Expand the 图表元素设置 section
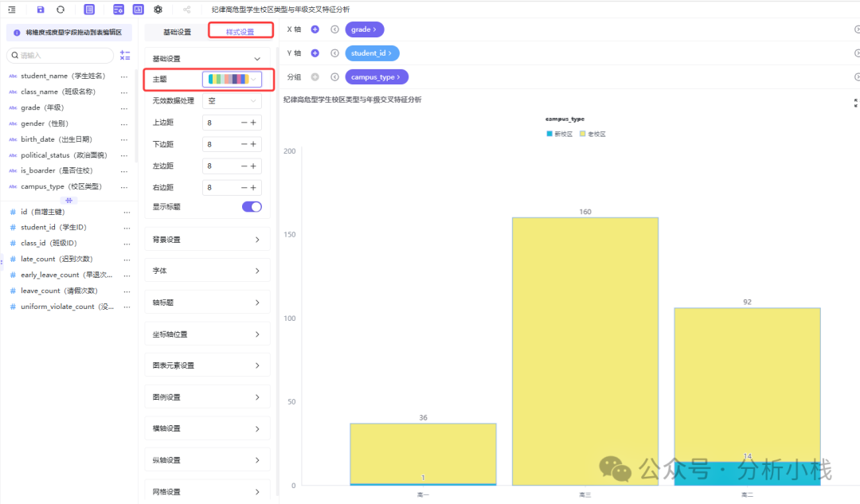Viewport: 860px width, 504px height. point(207,365)
